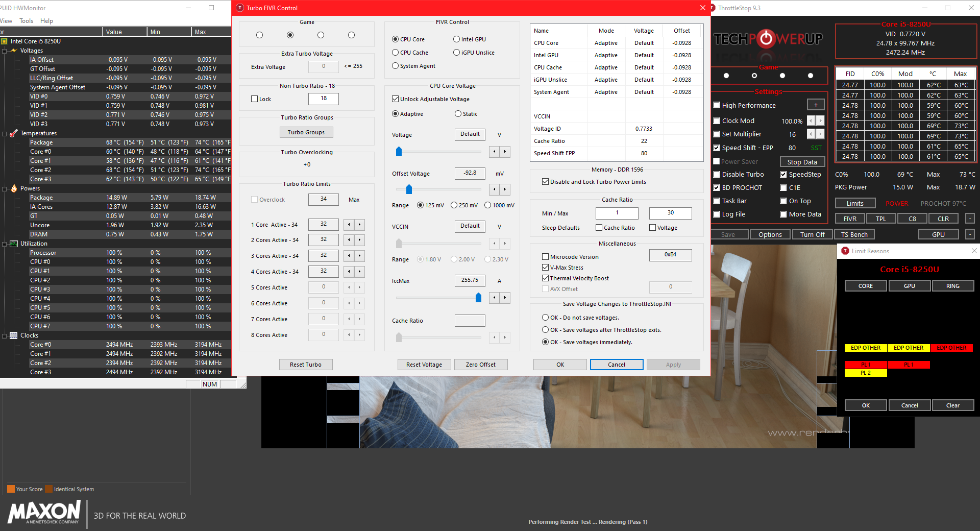Decrease Offset Voltage with left arrow button
This screenshot has width=980, height=531.
(x=495, y=189)
